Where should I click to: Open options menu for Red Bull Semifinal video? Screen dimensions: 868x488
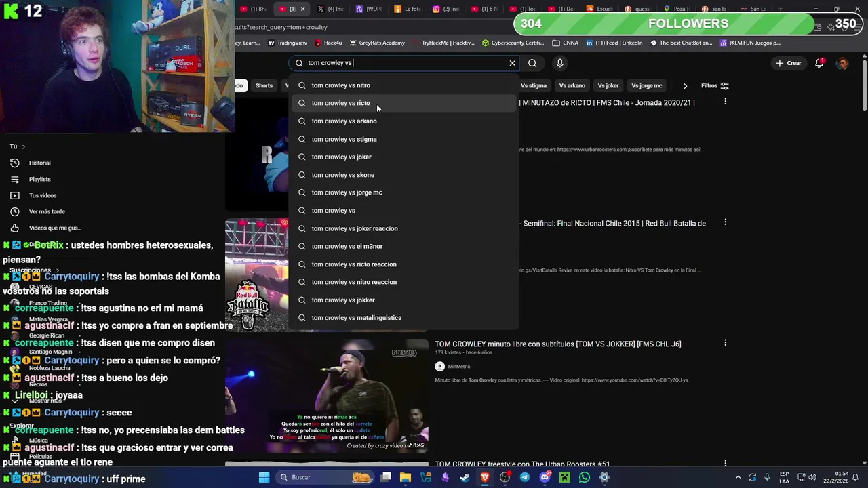725,222
